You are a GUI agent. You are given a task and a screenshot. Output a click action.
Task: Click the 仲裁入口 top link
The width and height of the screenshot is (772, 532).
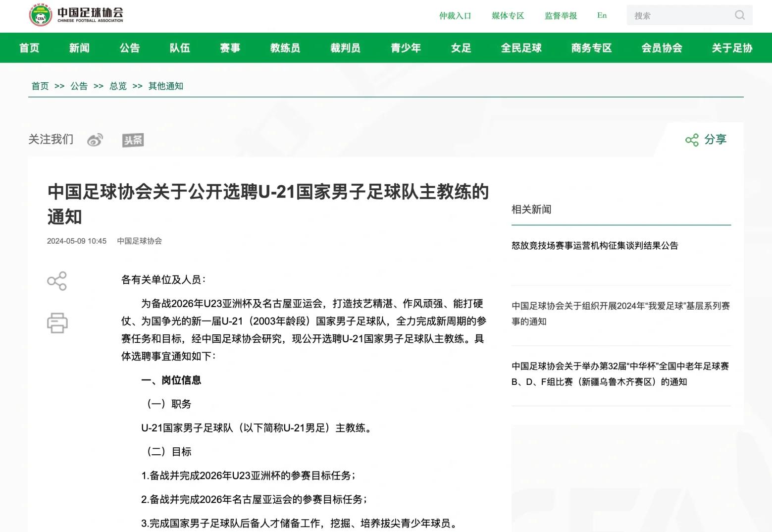tap(455, 15)
